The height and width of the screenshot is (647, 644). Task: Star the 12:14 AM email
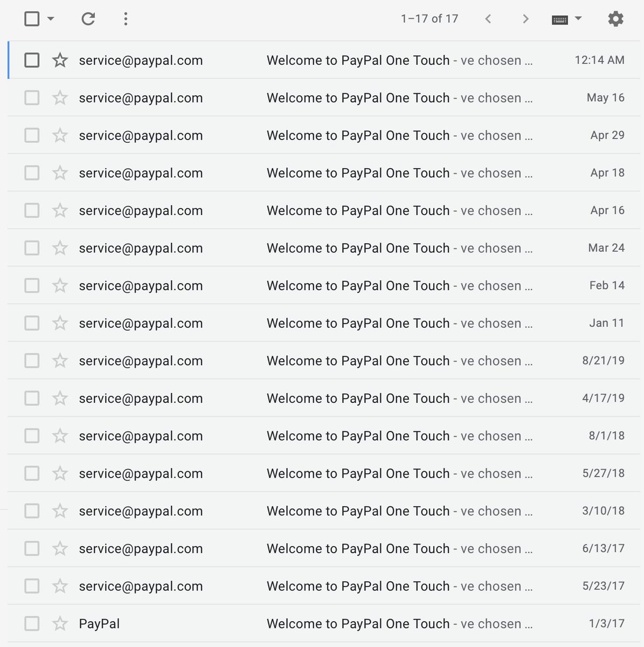pos(60,60)
